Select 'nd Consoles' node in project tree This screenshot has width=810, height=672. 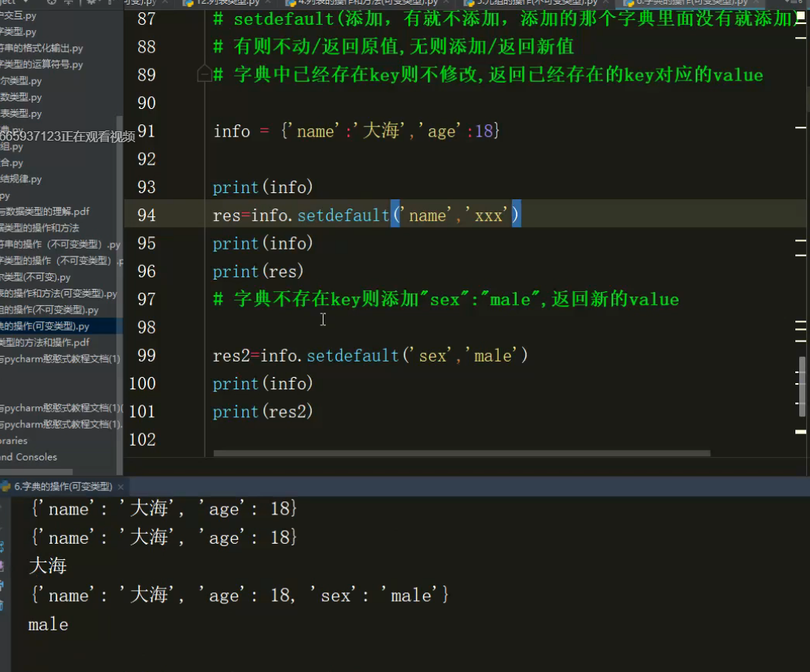(29, 457)
